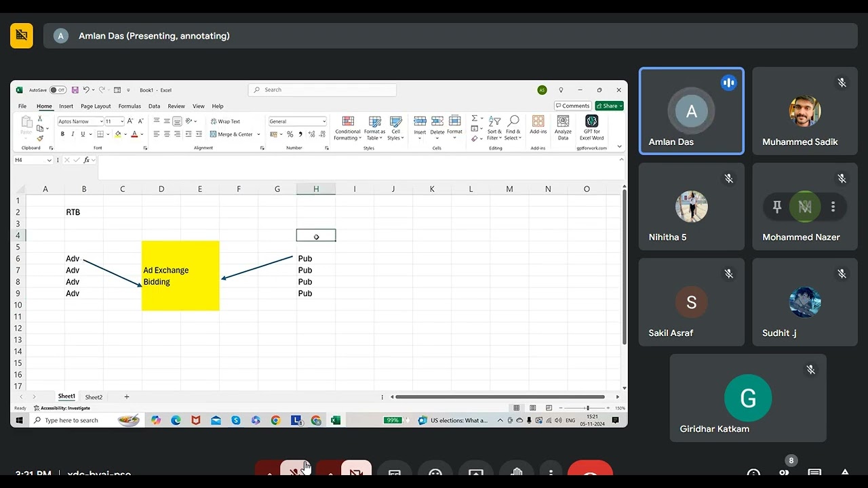Click the Save icon in Excel's title bar
Viewport: 868px width, 488px height.
75,89
